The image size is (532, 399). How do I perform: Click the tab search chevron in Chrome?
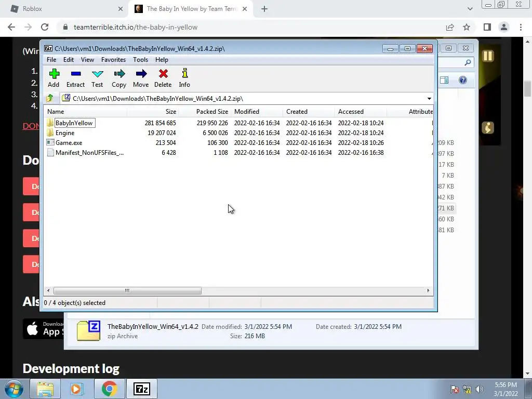point(470,9)
